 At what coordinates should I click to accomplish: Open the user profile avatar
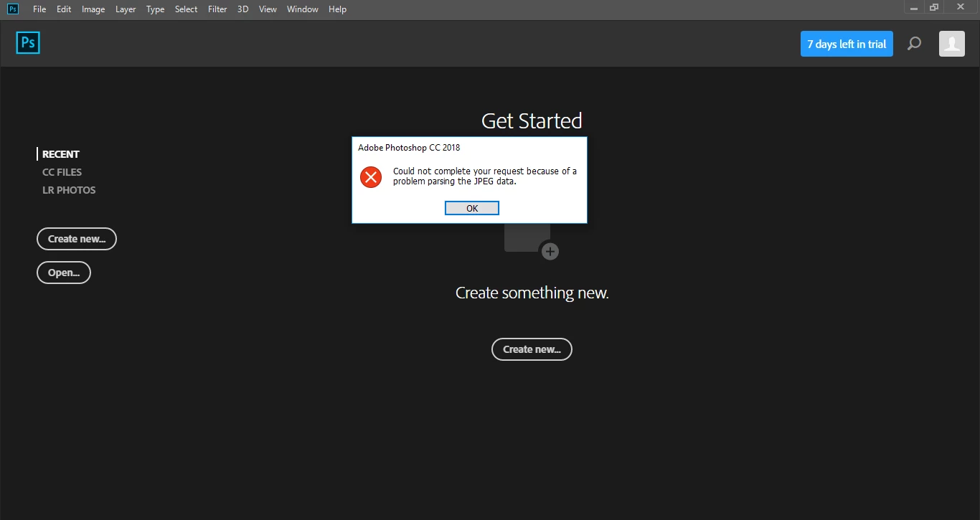click(x=952, y=44)
